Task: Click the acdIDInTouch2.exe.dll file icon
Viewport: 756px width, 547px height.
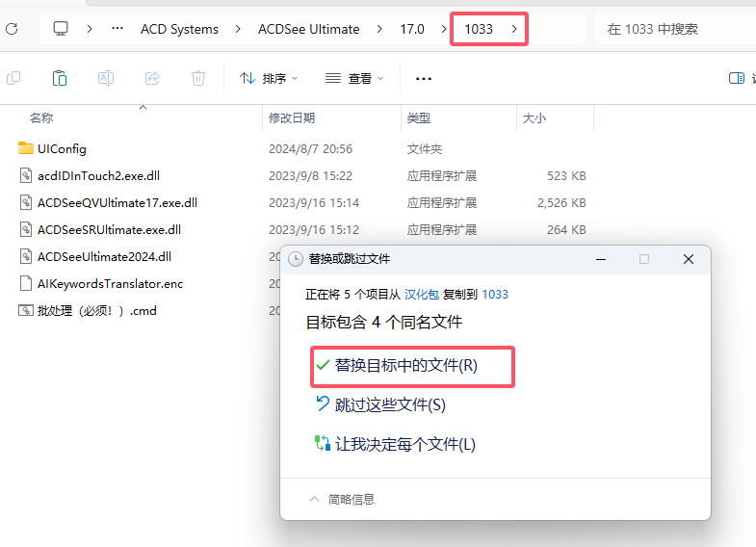Action: tap(26, 175)
